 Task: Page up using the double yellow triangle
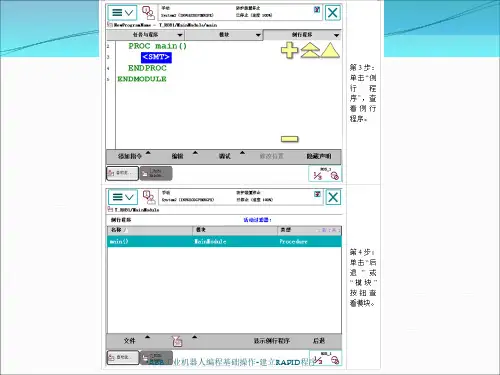pyautogui.click(x=310, y=51)
